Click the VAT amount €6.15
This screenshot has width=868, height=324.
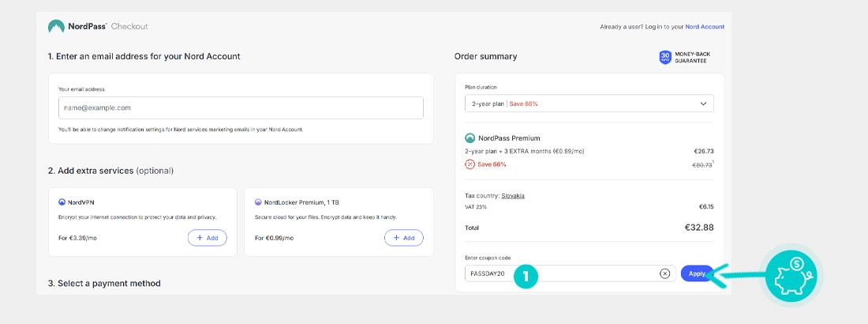(x=706, y=206)
